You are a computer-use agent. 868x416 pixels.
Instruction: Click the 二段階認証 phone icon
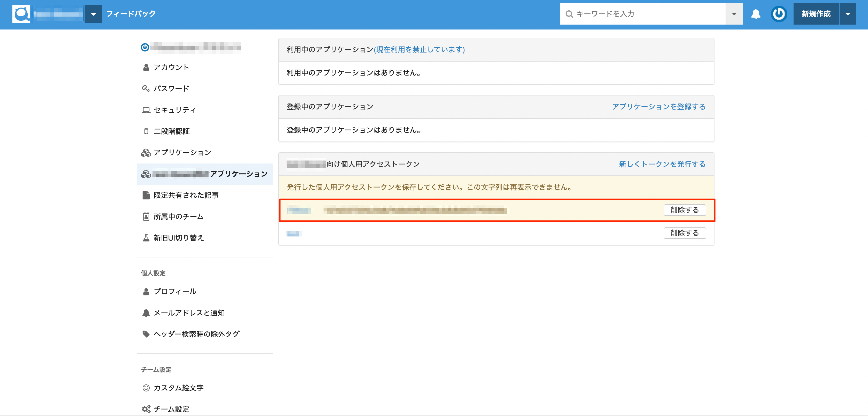[146, 131]
